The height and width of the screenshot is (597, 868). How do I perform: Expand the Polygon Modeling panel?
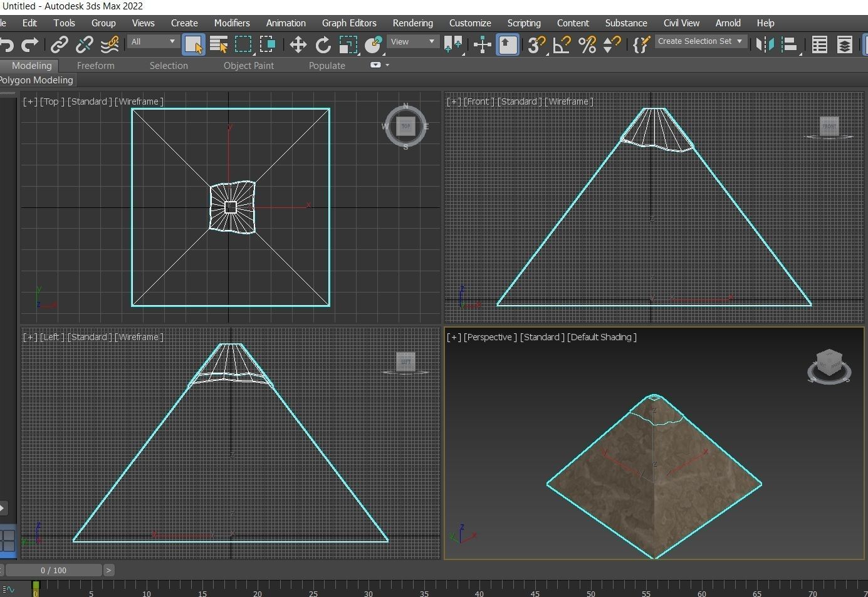point(36,80)
